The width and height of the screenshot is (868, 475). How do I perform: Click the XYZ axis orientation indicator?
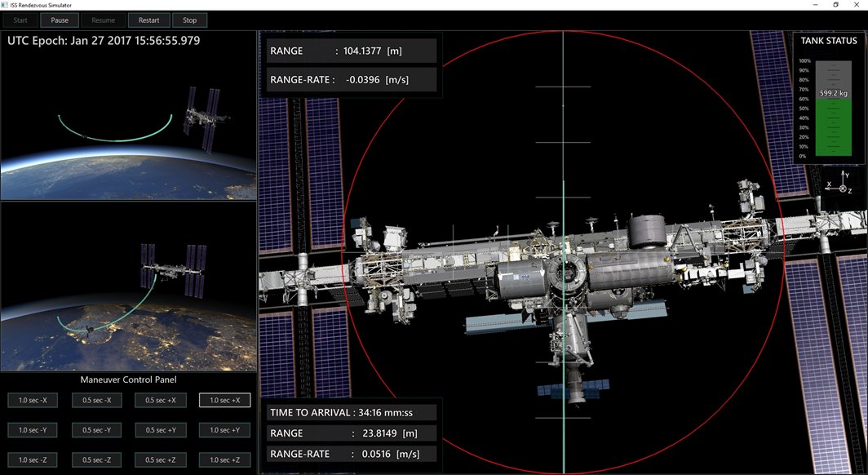tap(839, 184)
